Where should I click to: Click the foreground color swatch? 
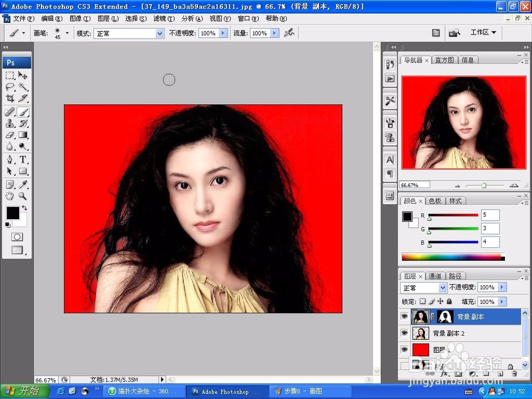(x=12, y=213)
